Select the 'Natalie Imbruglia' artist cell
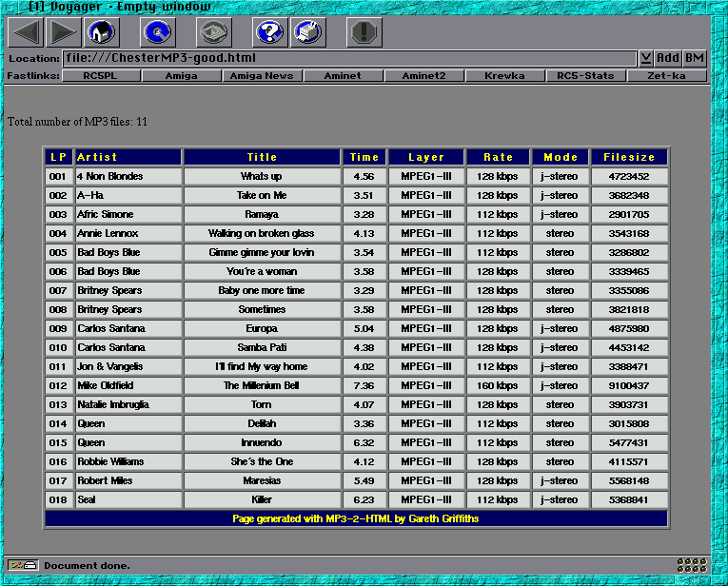Viewport: 728px width, 586px height. click(128, 404)
